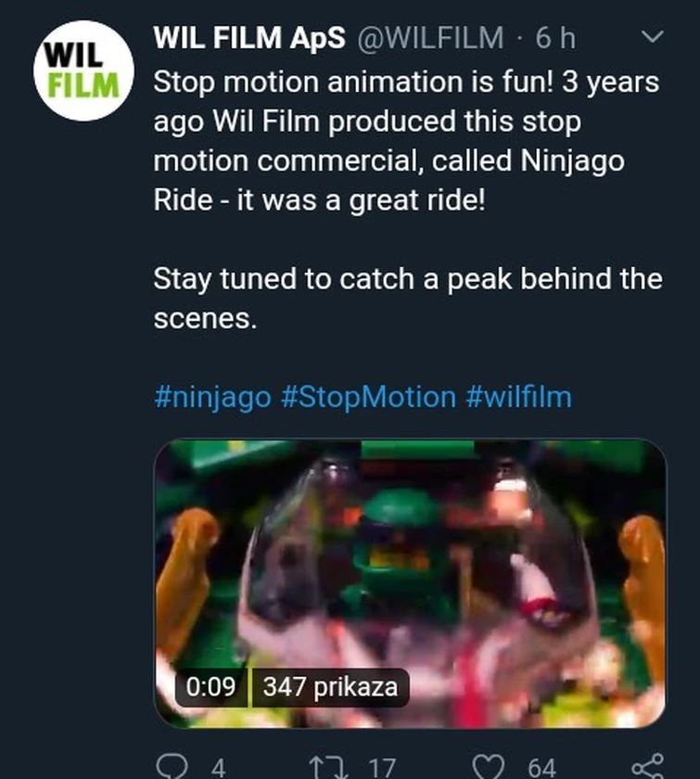Click the 347 prikaza view count

330,687
